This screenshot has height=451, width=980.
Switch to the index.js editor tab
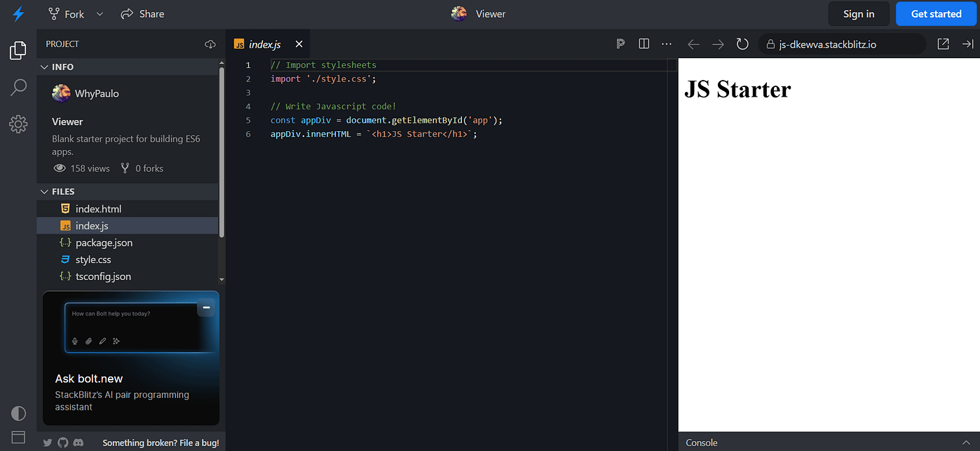pos(265,43)
